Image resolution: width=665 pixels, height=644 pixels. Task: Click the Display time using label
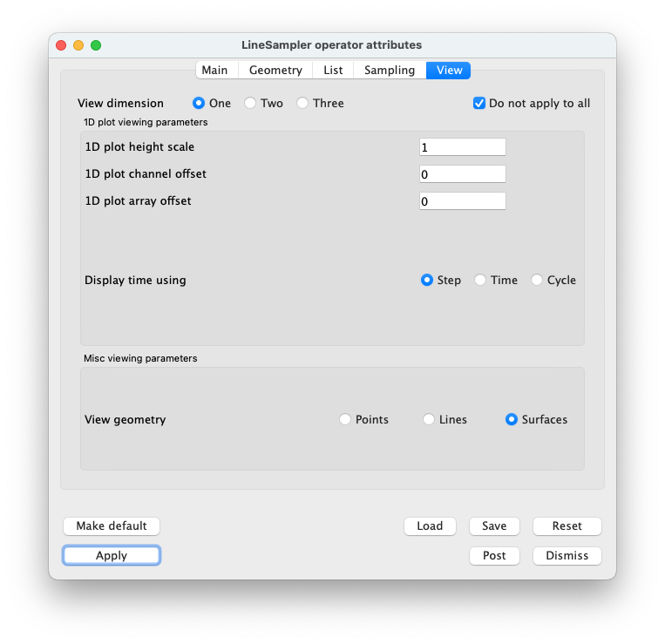[x=135, y=281]
